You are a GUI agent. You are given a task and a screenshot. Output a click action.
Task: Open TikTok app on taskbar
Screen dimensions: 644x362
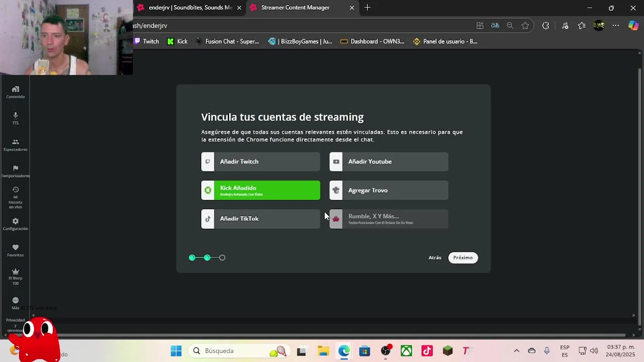click(x=427, y=351)
